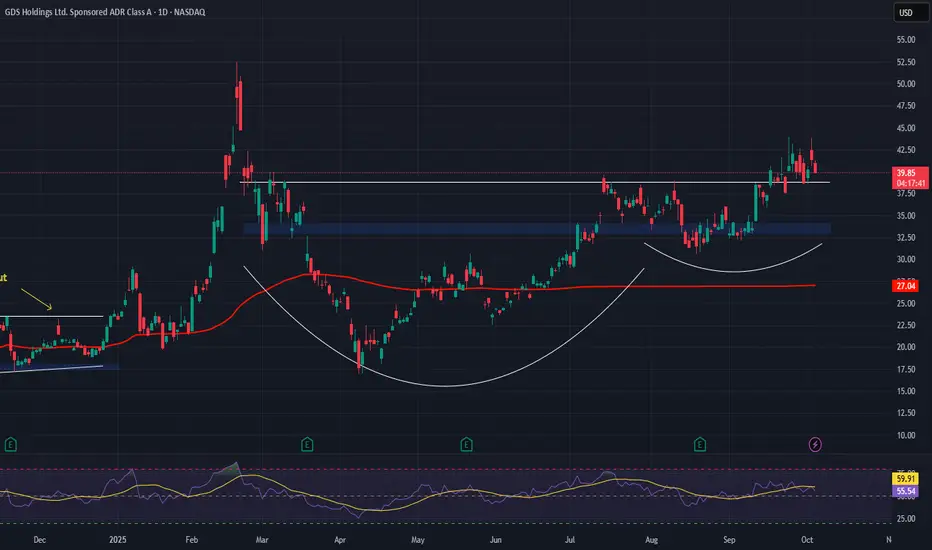Viewport: 932px width, 550px height.
Task: Open the earnings marker between Aug and Sep
Action: pos(700,444)
